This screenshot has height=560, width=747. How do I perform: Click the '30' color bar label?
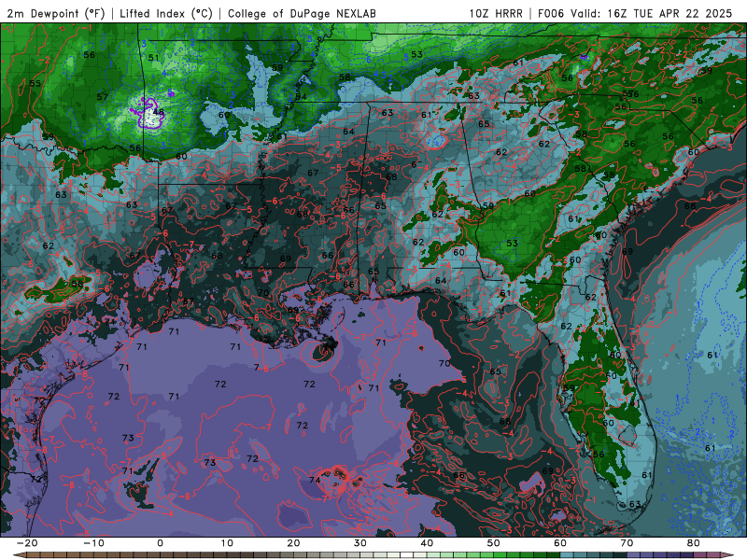click(360, 543)
